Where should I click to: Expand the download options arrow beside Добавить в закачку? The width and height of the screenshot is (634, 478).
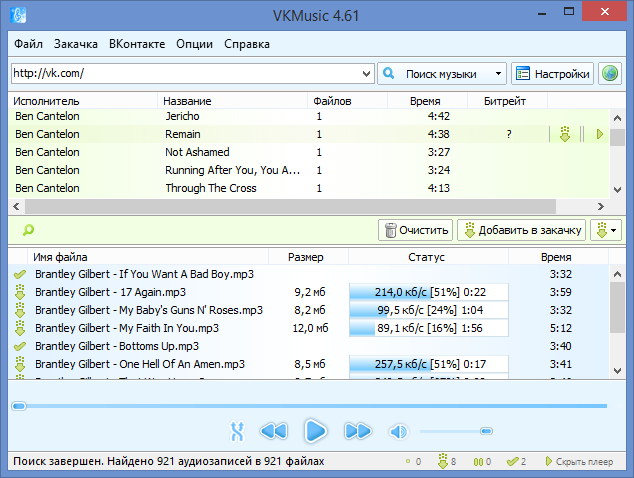tap(606, 231)
